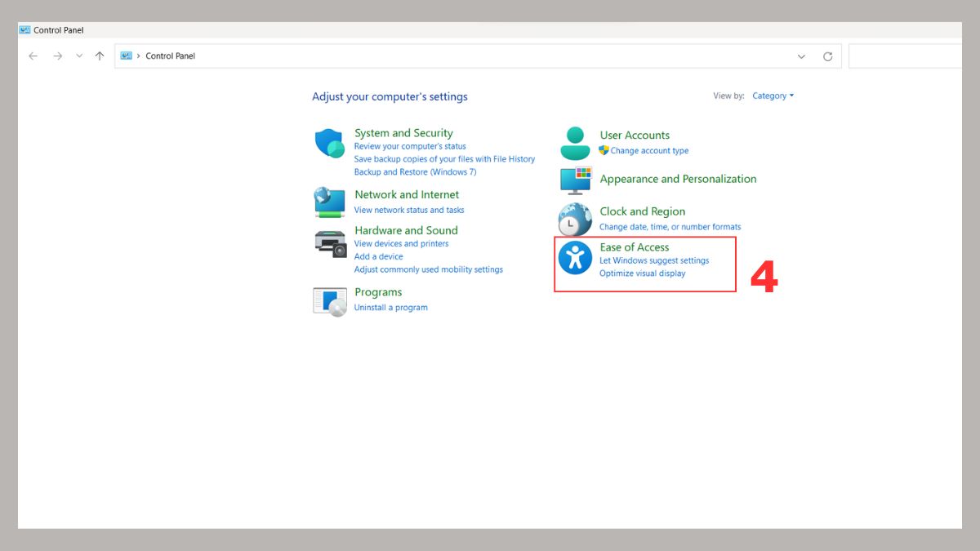This screenshot has height=551, width=980.
Task: Open the View by Category dropdown
Action: click(773, 96)
